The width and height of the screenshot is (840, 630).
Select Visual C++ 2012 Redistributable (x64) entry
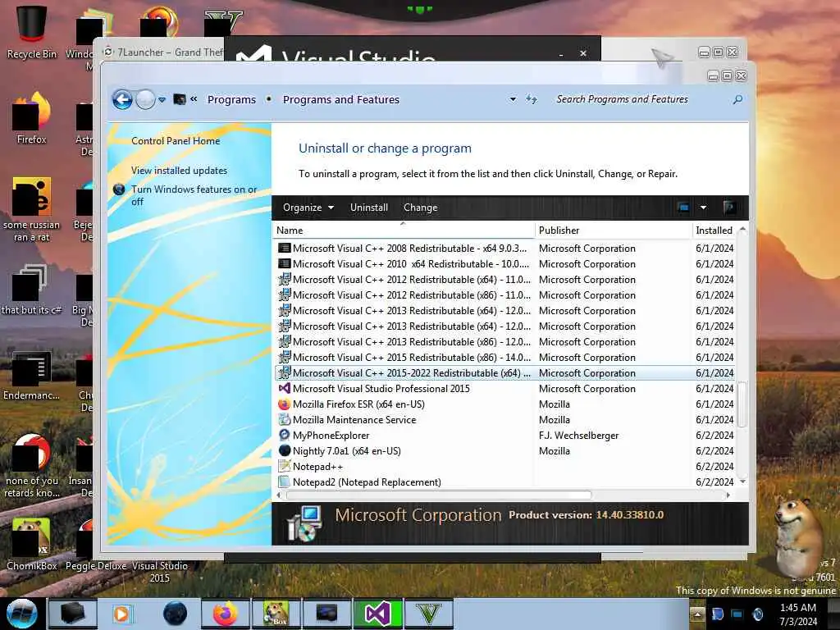click(505, 280)
